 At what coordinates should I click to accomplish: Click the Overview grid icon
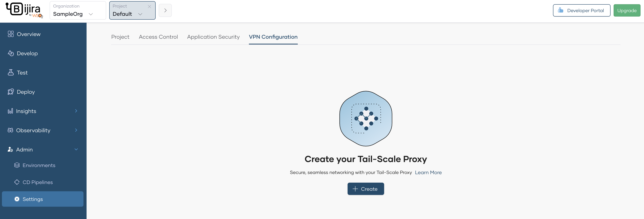[11, 34]
